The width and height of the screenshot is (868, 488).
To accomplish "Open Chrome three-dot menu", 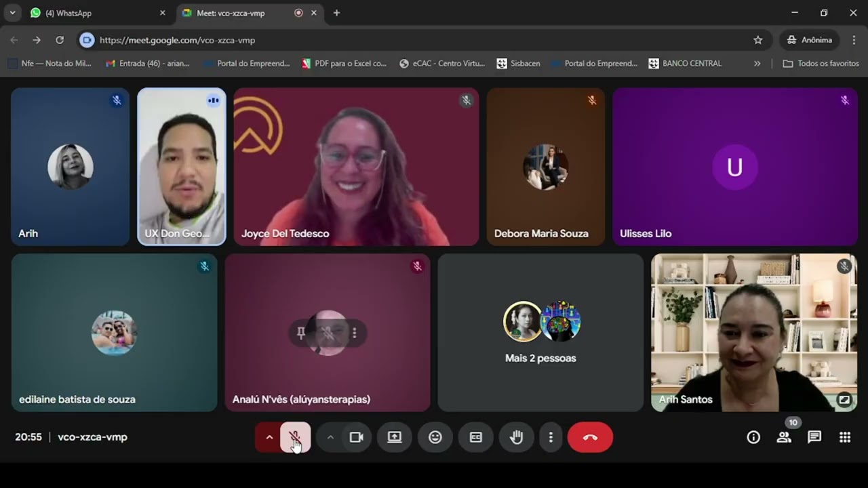I will coord(854,40).
